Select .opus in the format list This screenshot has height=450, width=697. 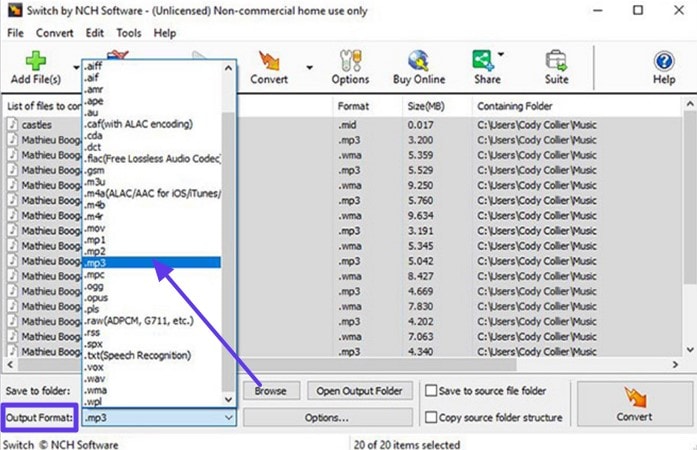[x=152, y=297]
